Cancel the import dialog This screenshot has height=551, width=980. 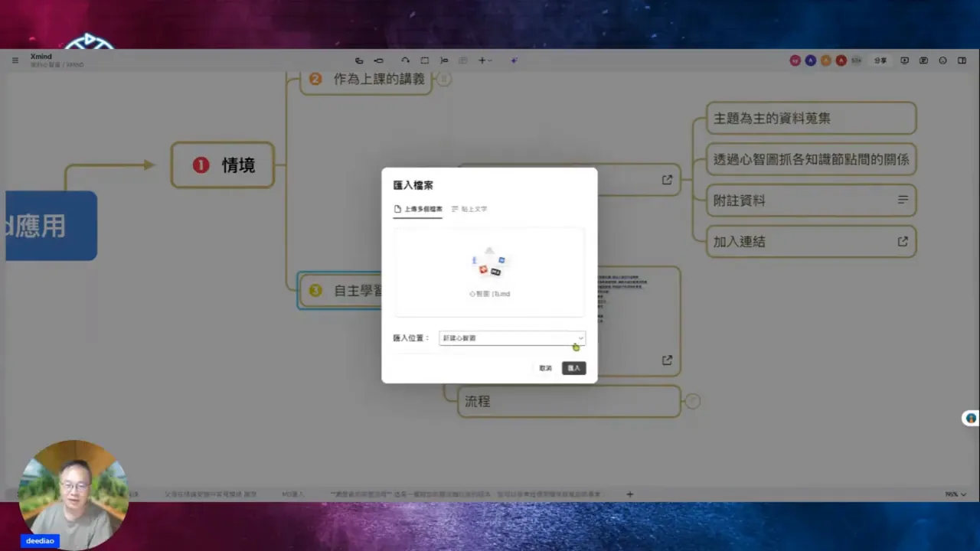pos(545,368)
